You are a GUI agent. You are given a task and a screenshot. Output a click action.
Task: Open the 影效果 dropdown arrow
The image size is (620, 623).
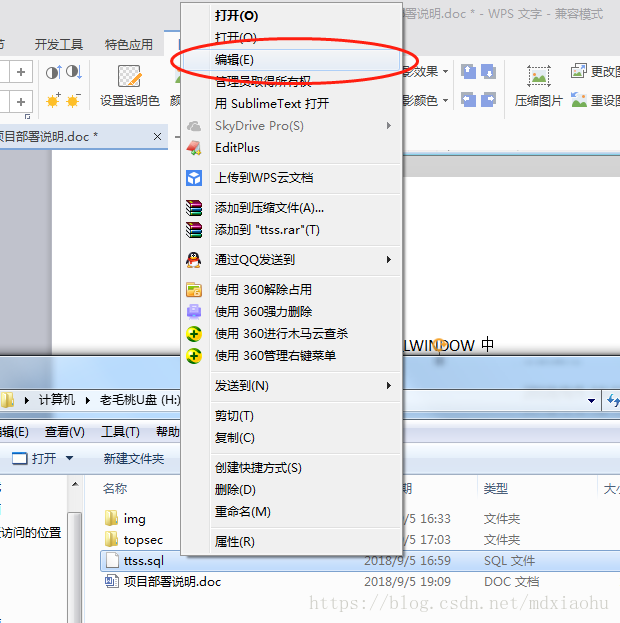tap(446, 72)
